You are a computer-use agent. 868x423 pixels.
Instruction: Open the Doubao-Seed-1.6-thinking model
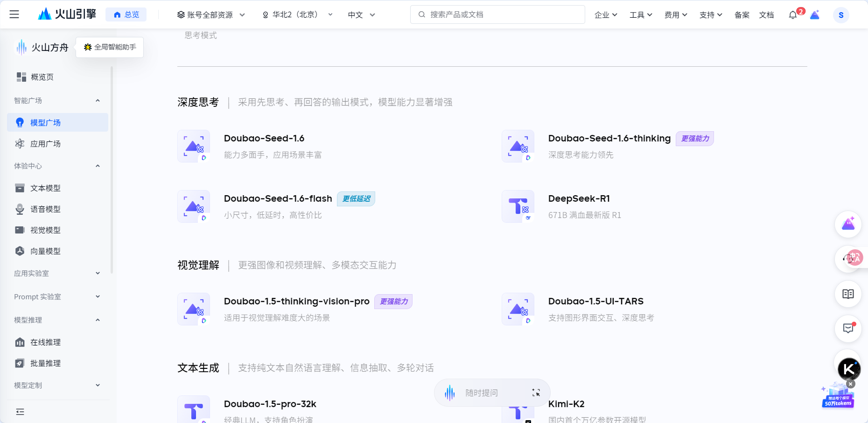pos(609,138)
